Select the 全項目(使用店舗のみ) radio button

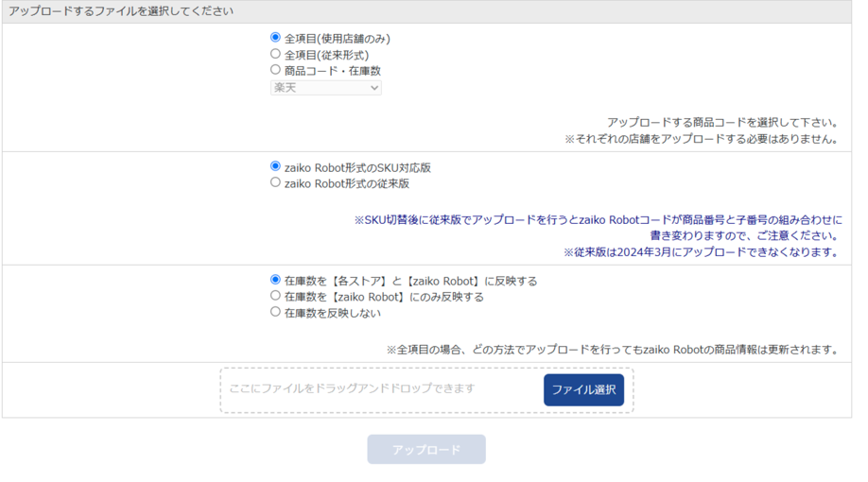click(x=275, y=38)
